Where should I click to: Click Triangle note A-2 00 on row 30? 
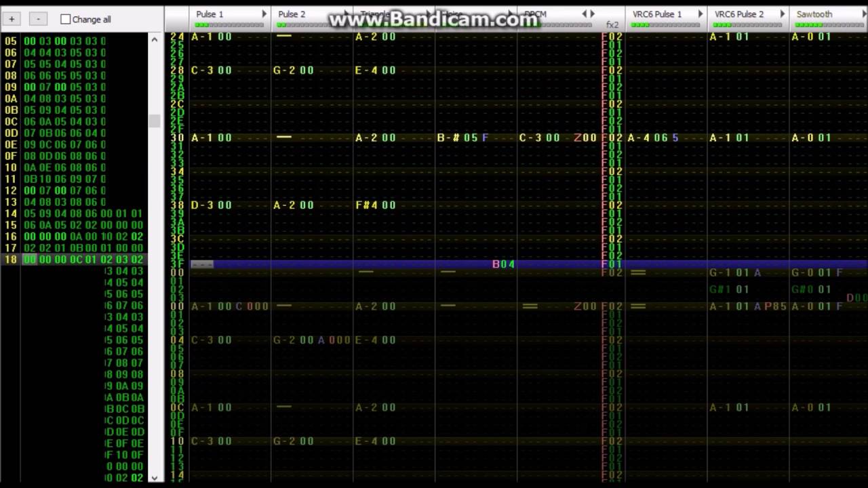(x=376, y=138)
